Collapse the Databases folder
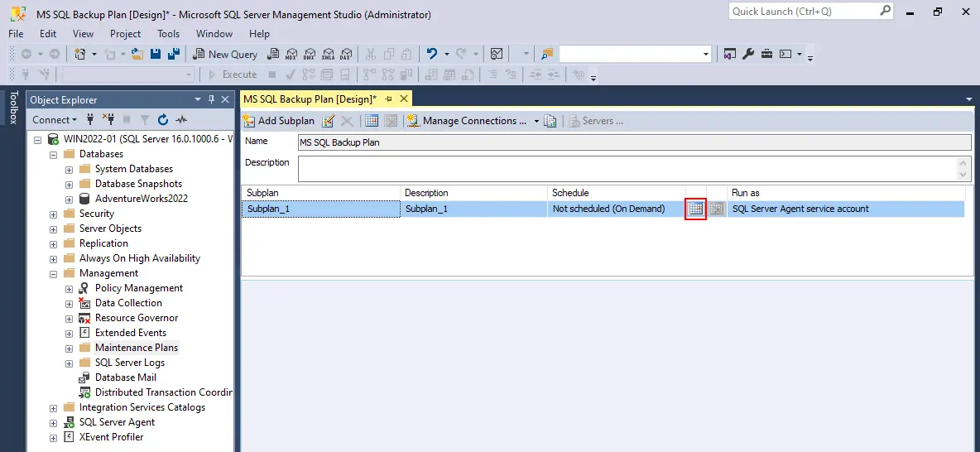Screen dimensions: 980x452 coord(54,154)
